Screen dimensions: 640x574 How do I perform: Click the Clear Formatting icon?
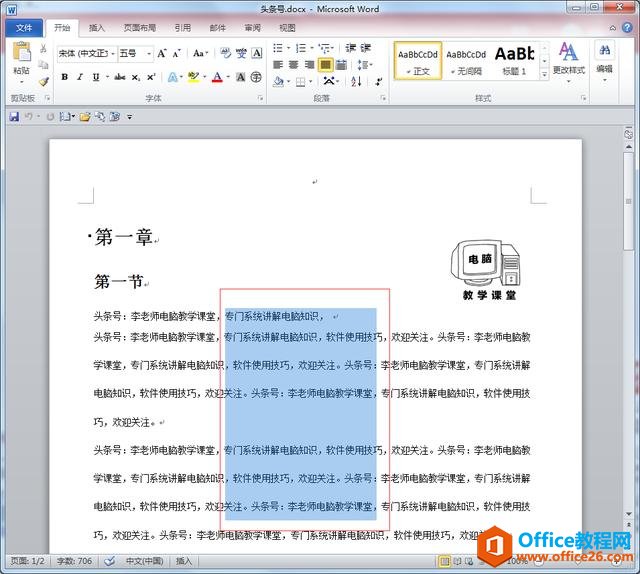225,53
